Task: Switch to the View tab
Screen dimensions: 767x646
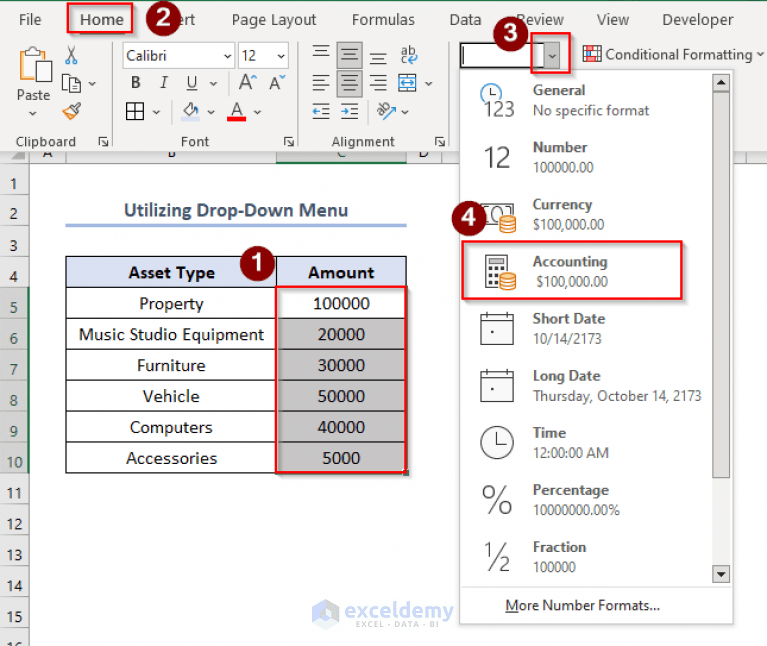Action: pyautogui.click(x=612, y=20)
